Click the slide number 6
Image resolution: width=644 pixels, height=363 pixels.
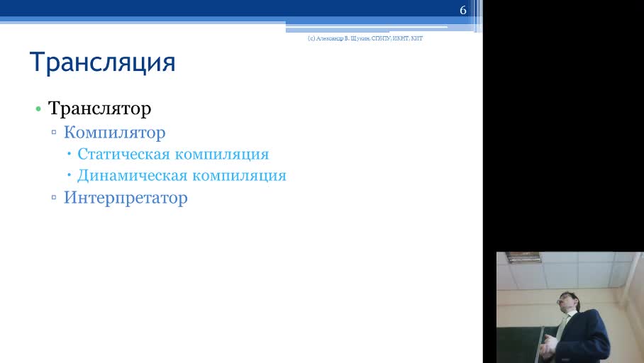[x=463, y=10]
